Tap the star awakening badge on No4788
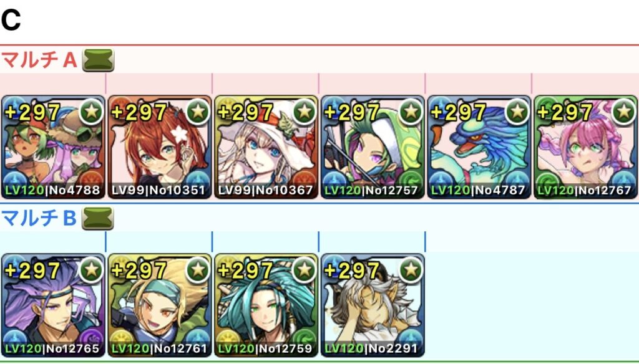The width and height of the screenshot is (639, 364). coord(91,111)
